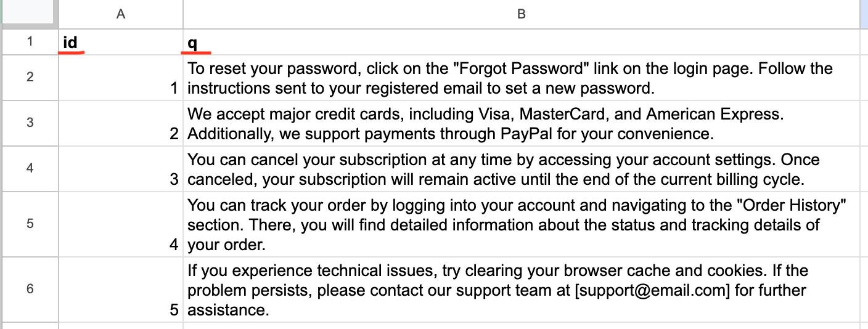Select the cell containing id 1
The width and height of the screenshot is (868, 329).
pyautogui.click(x=121, y=78)
